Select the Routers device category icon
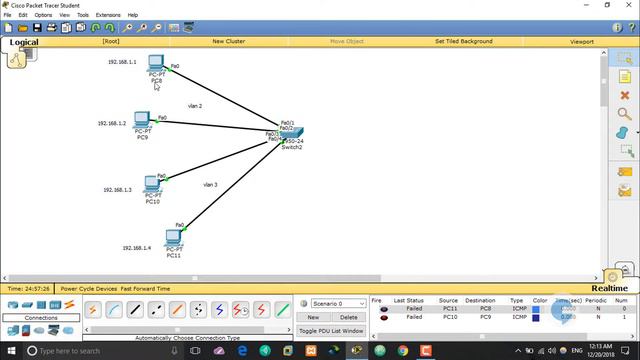 pyautogui.click(x=13, y=305)
